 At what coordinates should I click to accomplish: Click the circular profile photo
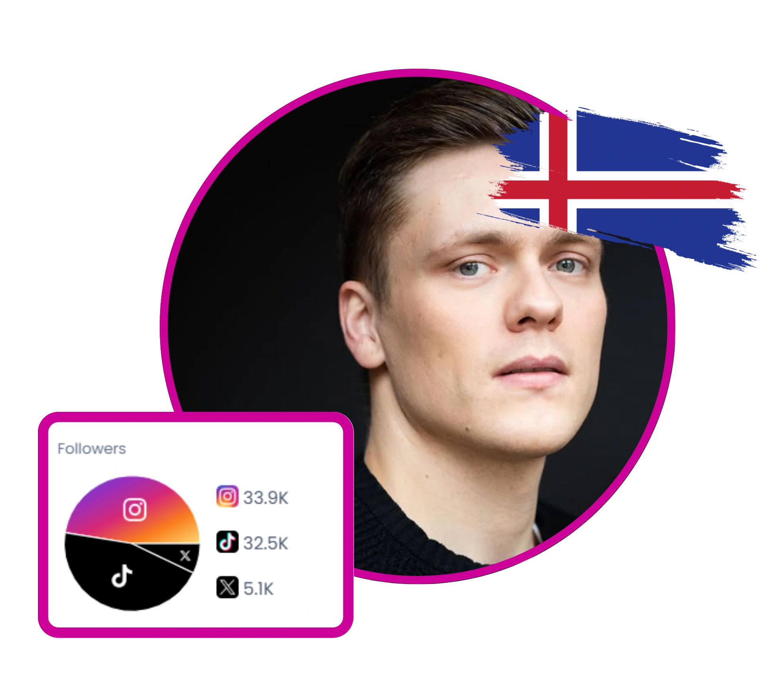[x=417, y=326]
